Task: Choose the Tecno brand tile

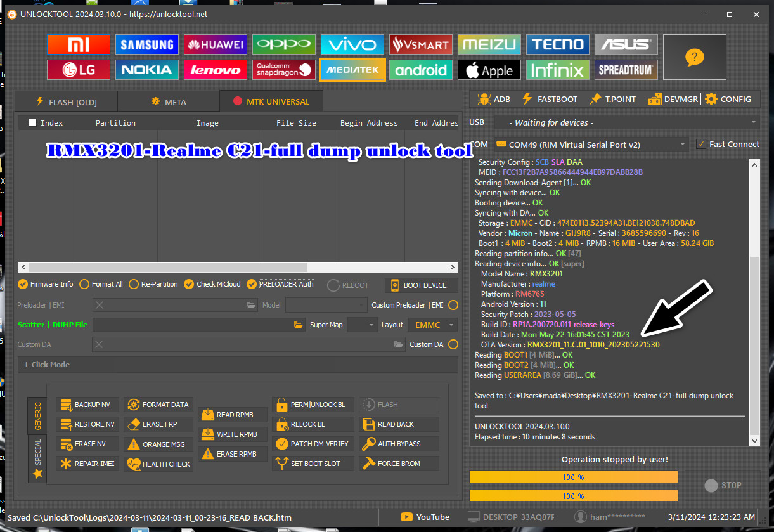Action: 558,44
